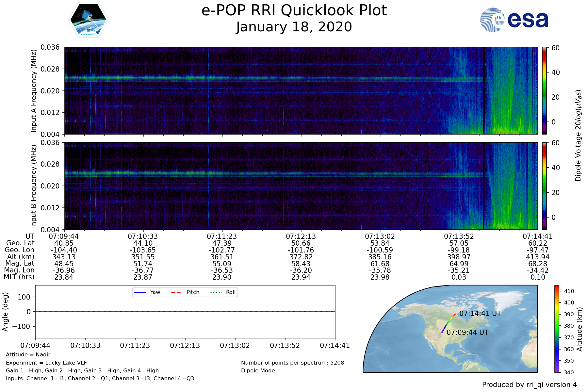Click the ESA logo
588x392 pixels.
tap(514, 20)
